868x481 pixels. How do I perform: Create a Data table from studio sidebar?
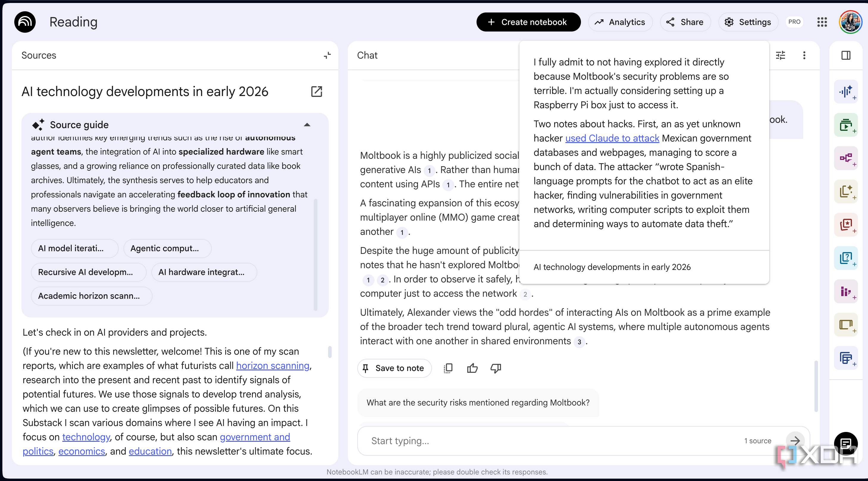pos(846,358)
